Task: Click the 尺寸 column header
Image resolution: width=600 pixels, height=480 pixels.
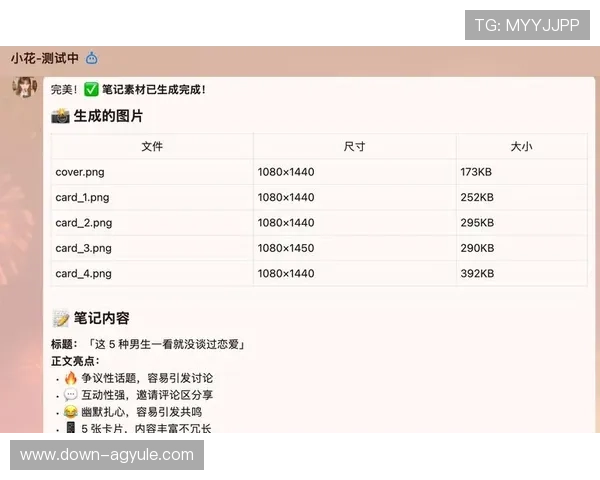Action: [354, 146]
